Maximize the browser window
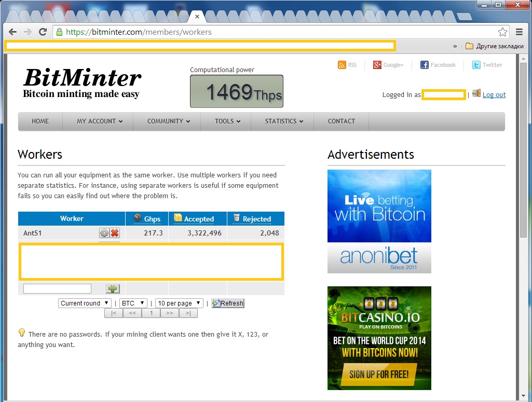 498,5
